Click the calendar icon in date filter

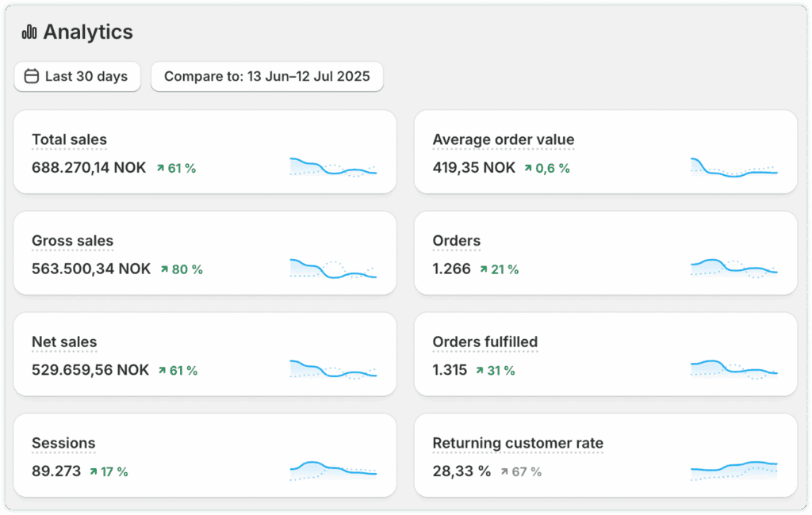pyautogui.click(x=32, y=77)
